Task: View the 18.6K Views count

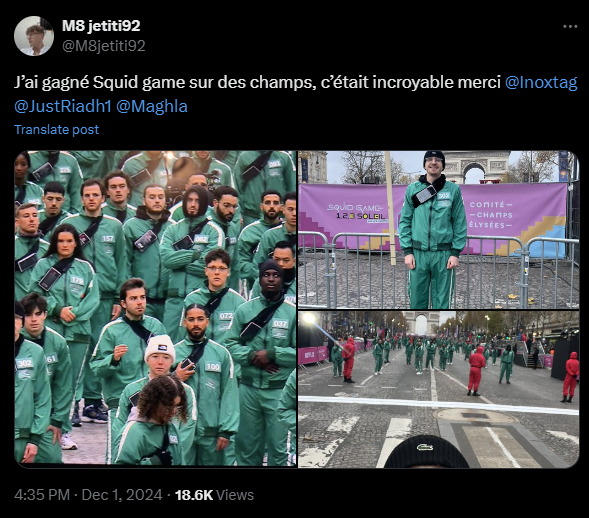Action: click(214, 495)
